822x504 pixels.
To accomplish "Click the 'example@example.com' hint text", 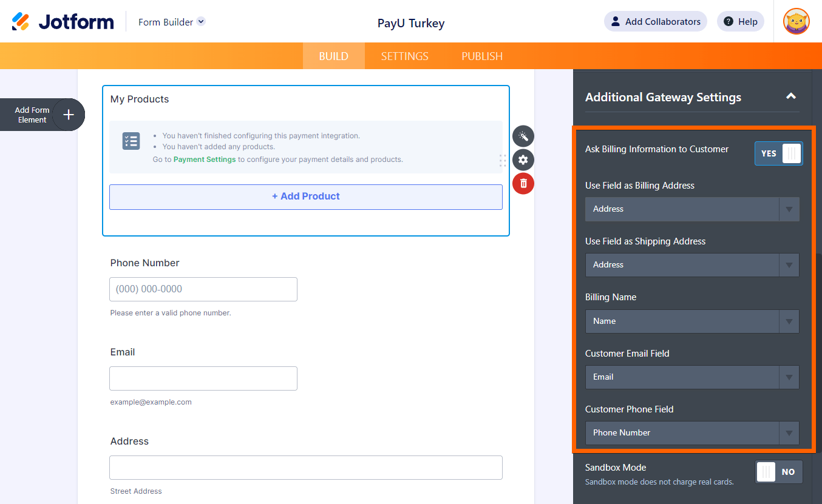I will [x=151, y=402].
